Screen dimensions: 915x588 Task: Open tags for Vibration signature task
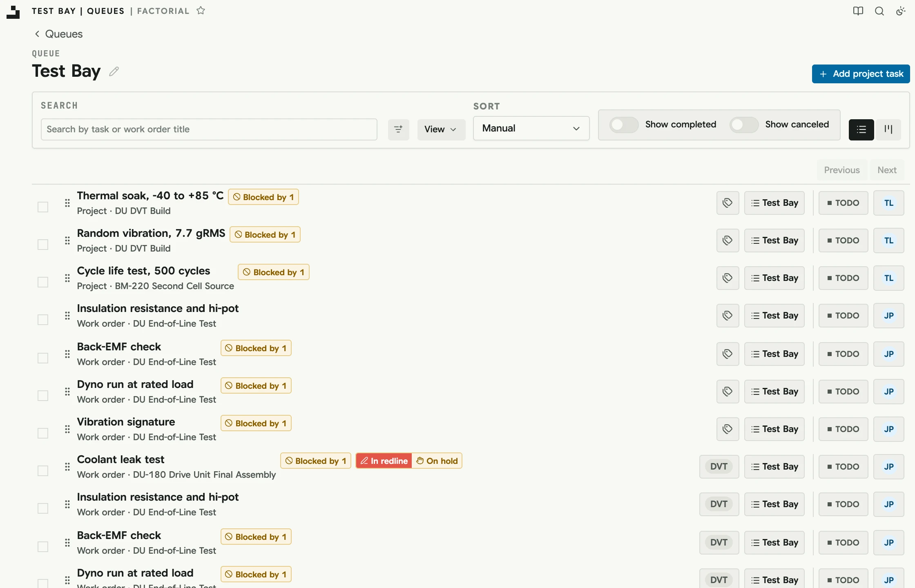point(728,429)
